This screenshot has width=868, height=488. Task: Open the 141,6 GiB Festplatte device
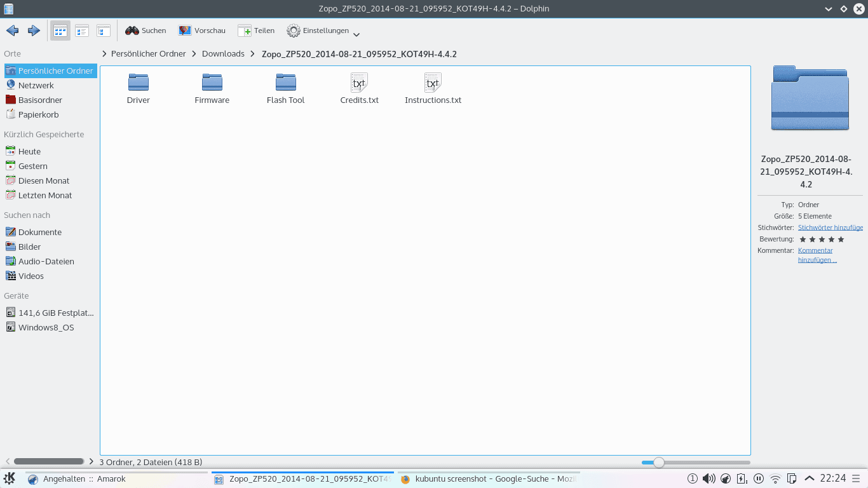point(51,313)
